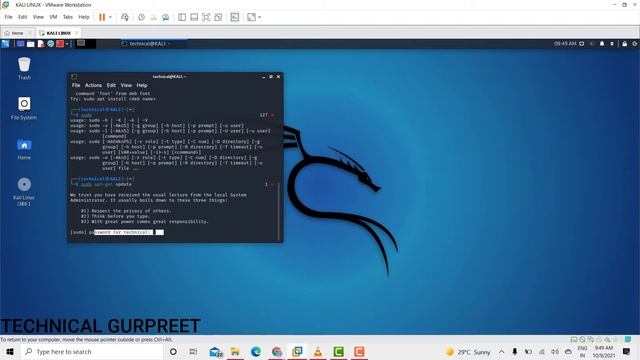The height and width of the screenshot is (360, 640).
Task: Click sudo password prompt line in terminal
Action: 117,232
